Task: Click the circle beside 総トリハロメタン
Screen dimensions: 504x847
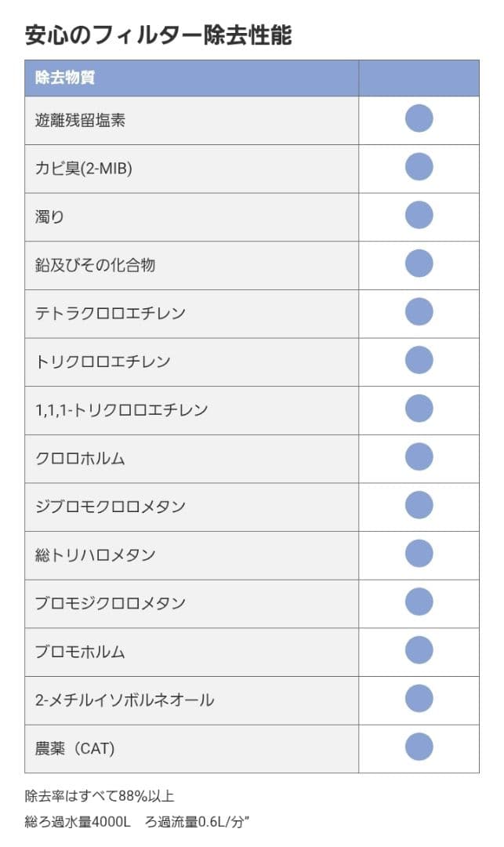Action: 419,554
